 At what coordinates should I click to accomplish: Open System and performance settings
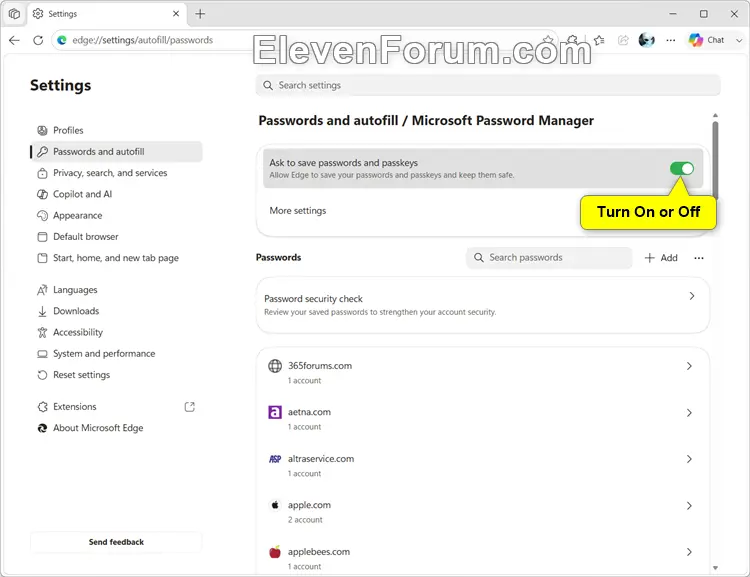(116, 354)
